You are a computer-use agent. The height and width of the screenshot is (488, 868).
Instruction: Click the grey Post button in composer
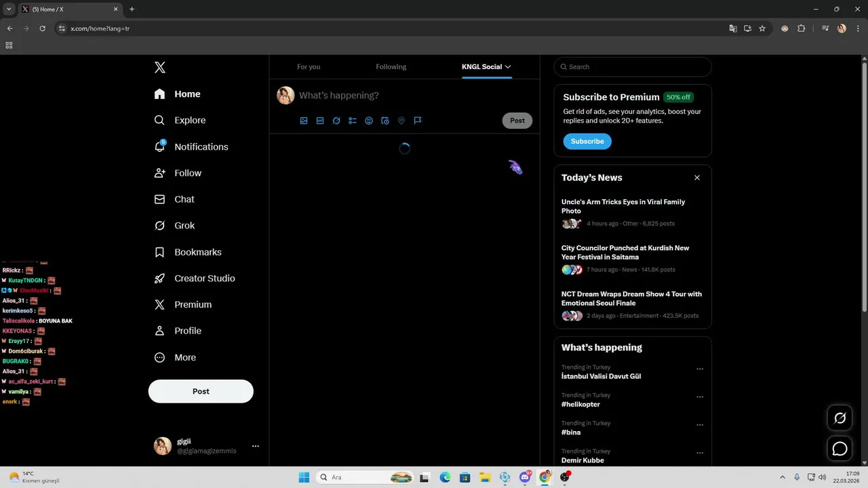click(517, 121)
